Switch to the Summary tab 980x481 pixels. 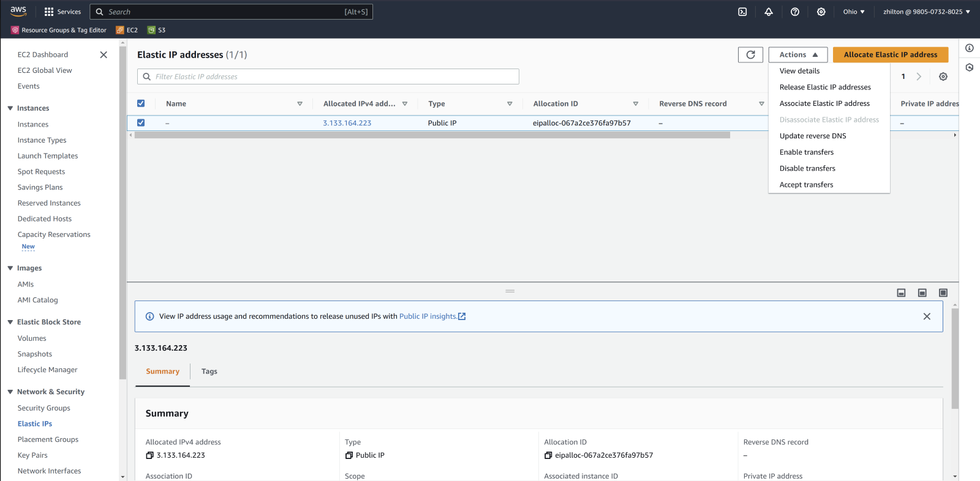click(163, 371)
